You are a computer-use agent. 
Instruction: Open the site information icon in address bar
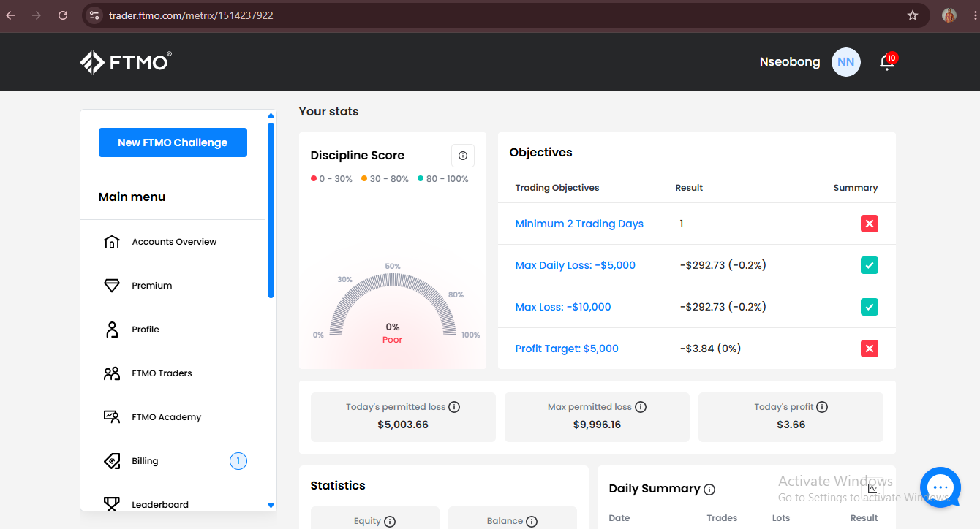(94, 15)
